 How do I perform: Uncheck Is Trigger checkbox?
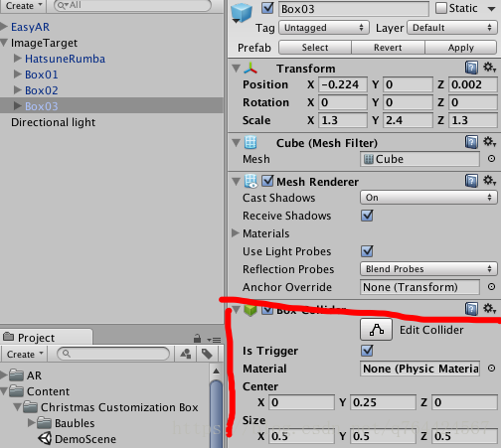click(x=367, y=351)
